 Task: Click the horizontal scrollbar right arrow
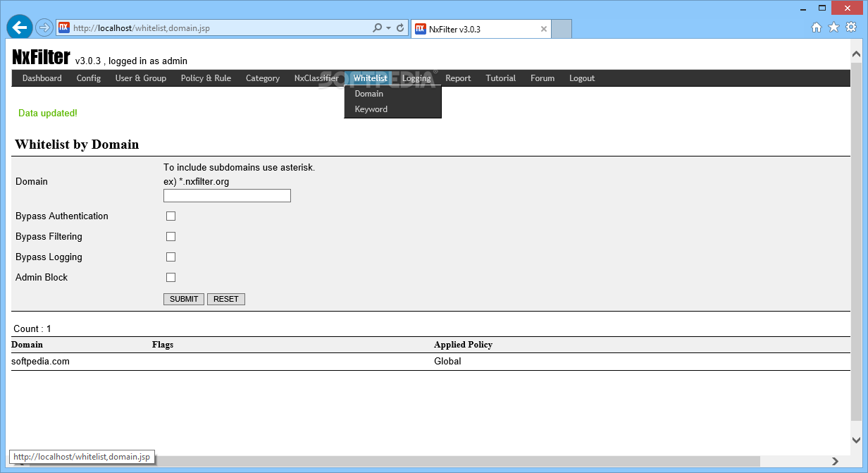click(836, 461)
